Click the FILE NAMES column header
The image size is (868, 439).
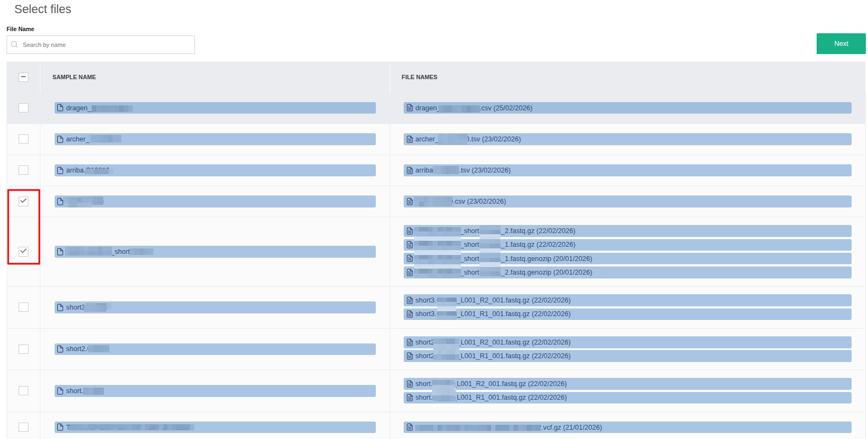coord(420,77)
